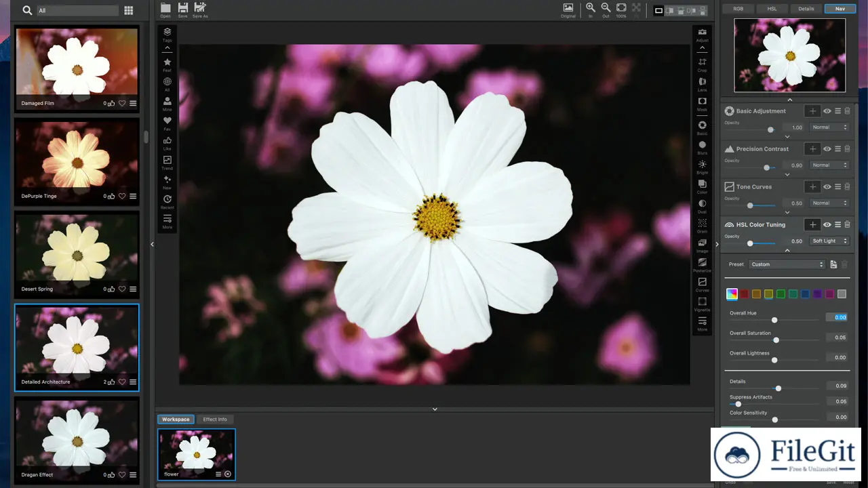Click the Save As icon
The width and height of the screenshot is (868, 488).
(200, 9)
